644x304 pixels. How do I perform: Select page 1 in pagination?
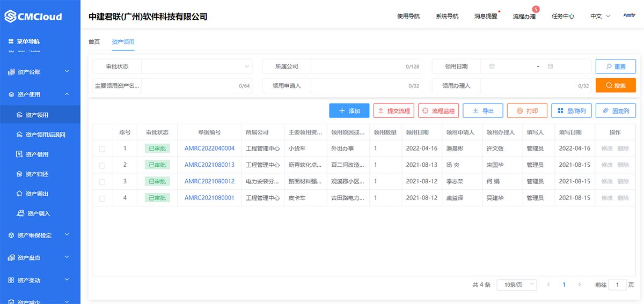point(564,285)
